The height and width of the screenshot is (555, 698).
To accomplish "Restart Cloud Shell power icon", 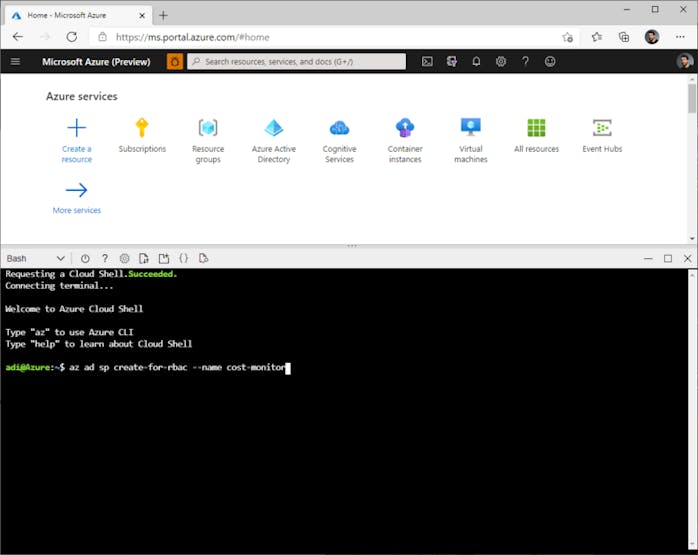I will [x=85, y=259].
